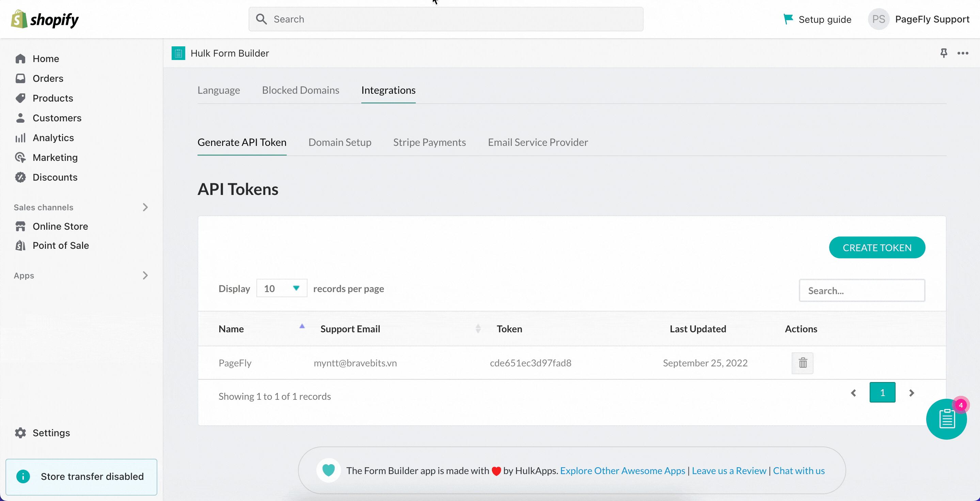Go to next page of token records
Screen dimensions: 980x501
pyautogui.click(x=912, y=393)
